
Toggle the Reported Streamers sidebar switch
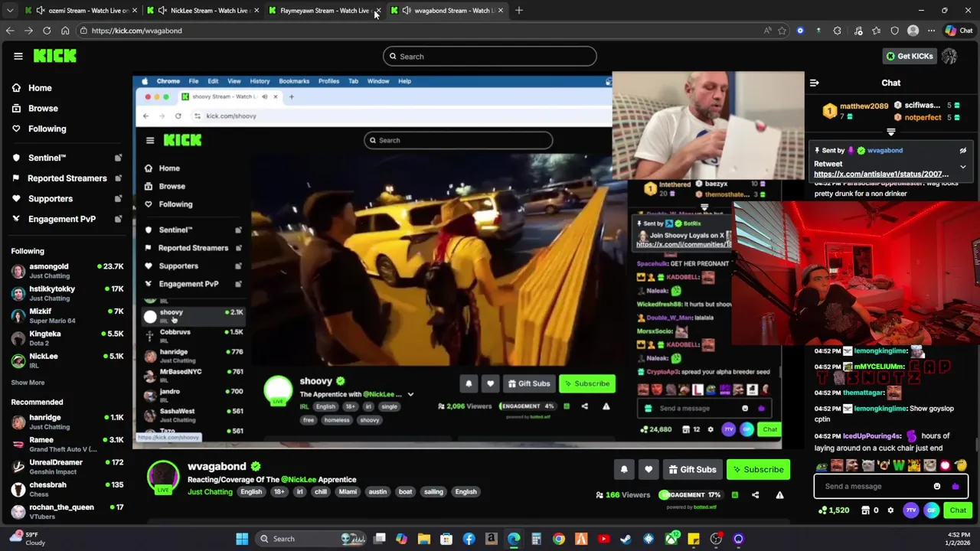point(118,178)
